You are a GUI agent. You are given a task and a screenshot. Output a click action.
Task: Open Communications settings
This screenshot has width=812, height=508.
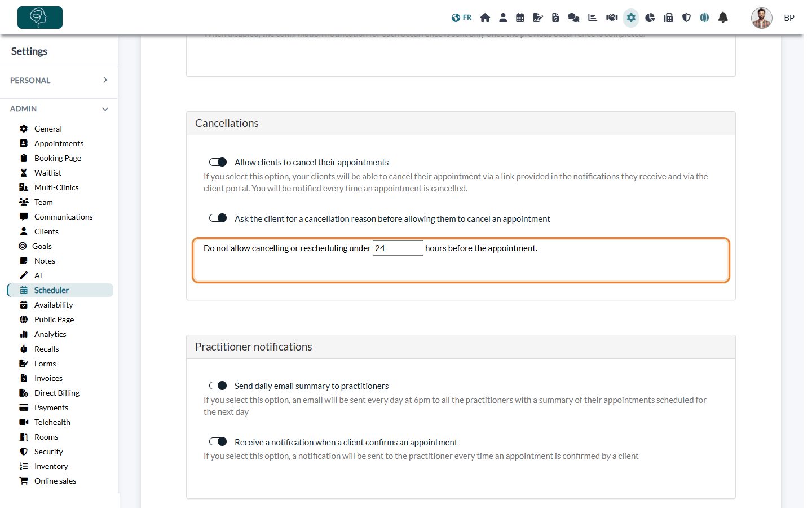[63, 217]
